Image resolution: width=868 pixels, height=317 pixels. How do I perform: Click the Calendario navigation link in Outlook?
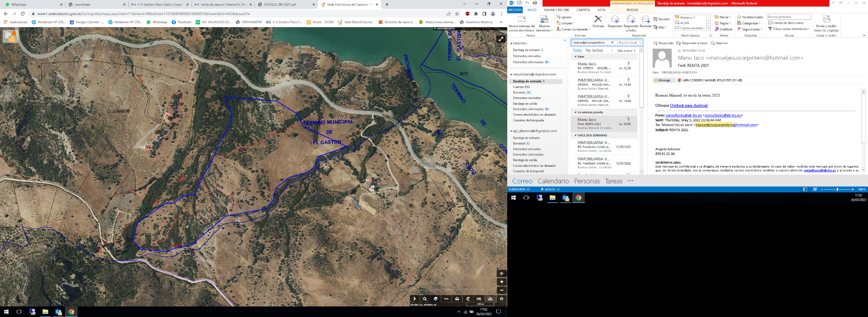553,181
